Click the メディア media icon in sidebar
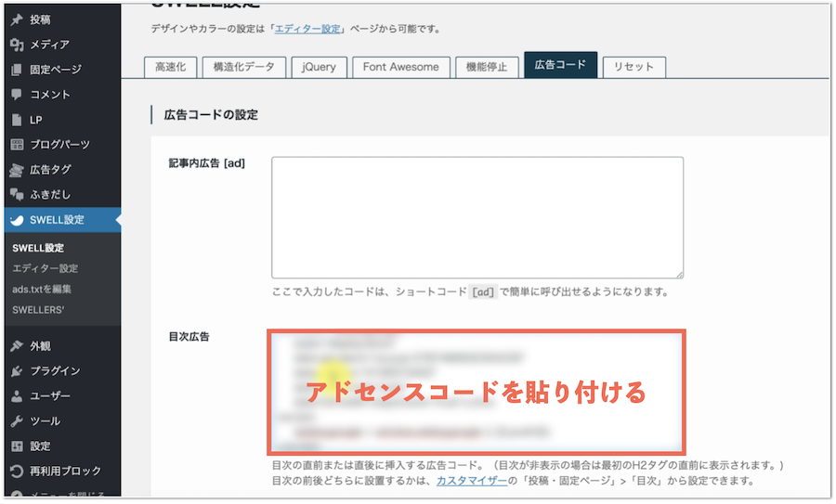The width and height of the screenshot is (836, 504). pyautogui.click(x=16, y=45)
